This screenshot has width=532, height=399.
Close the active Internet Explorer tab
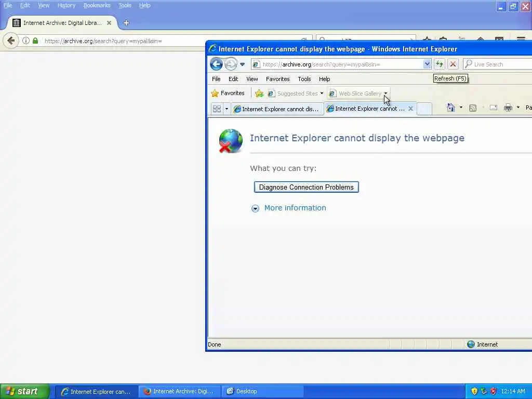coord(410,109)
